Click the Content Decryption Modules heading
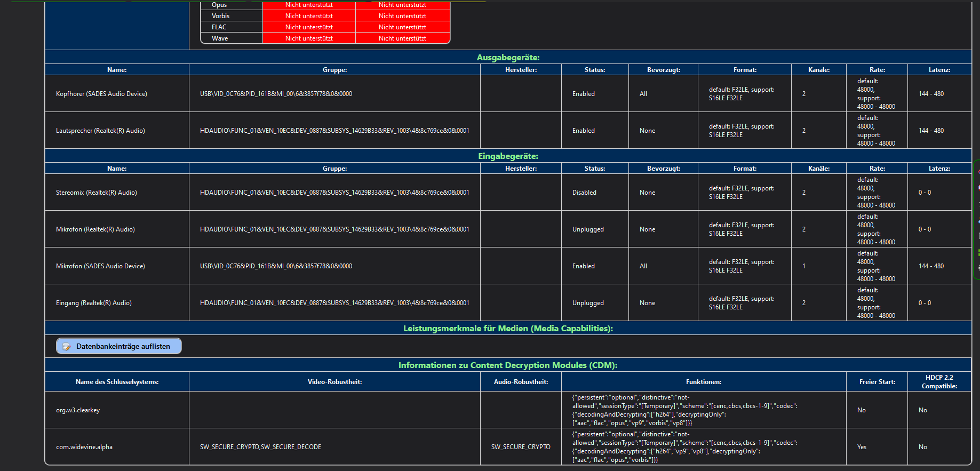 (508, 365)
